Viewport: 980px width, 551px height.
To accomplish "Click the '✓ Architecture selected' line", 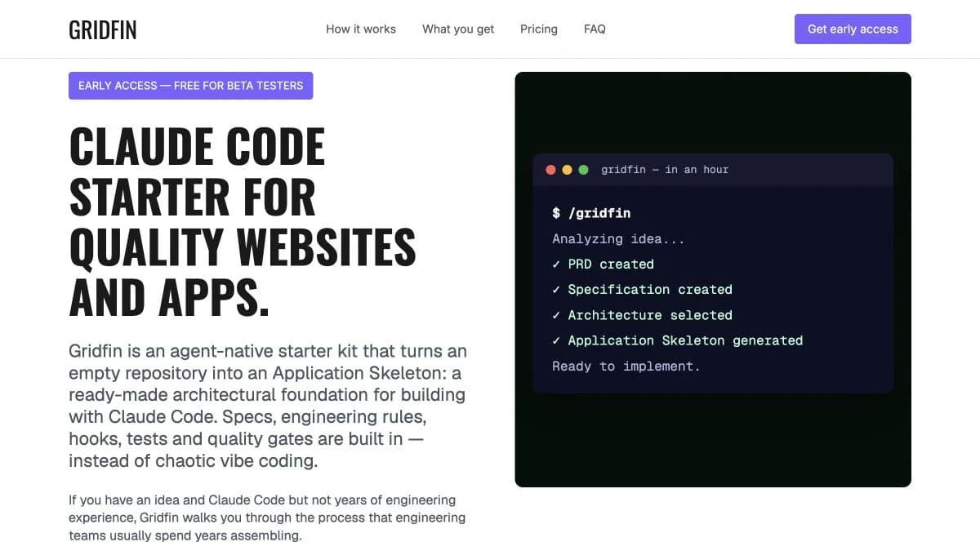I will [x=642, y=315].
